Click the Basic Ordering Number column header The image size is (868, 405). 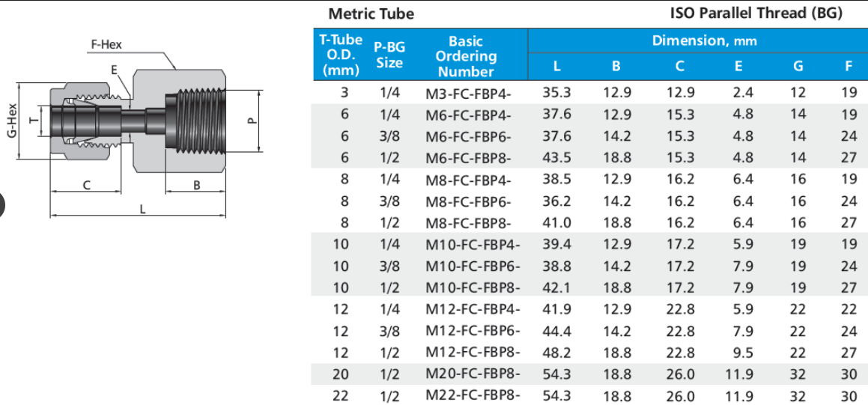[466, 56]
